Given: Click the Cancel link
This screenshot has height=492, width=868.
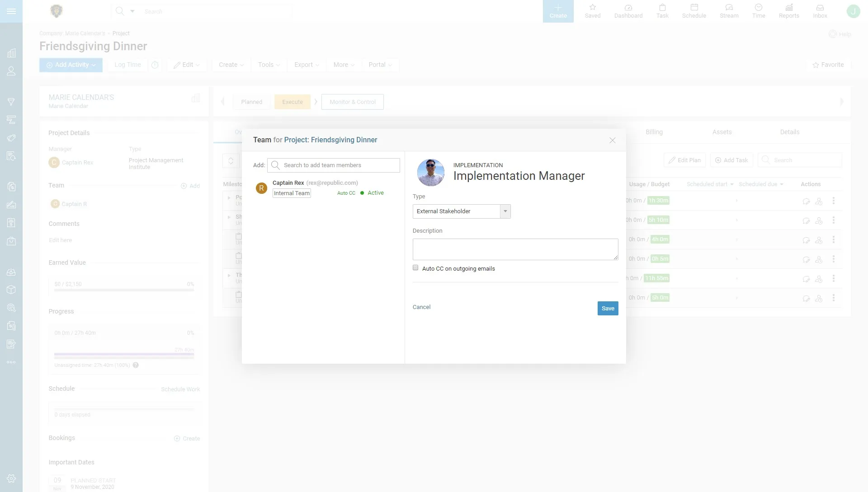Looking at the screenshot, I should coord(421,307).
